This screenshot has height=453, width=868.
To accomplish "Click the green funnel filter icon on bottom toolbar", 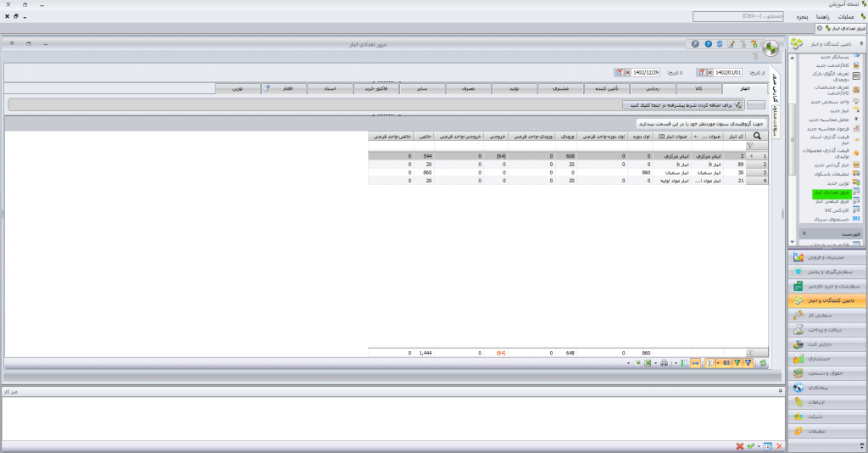I will [737, 363].
